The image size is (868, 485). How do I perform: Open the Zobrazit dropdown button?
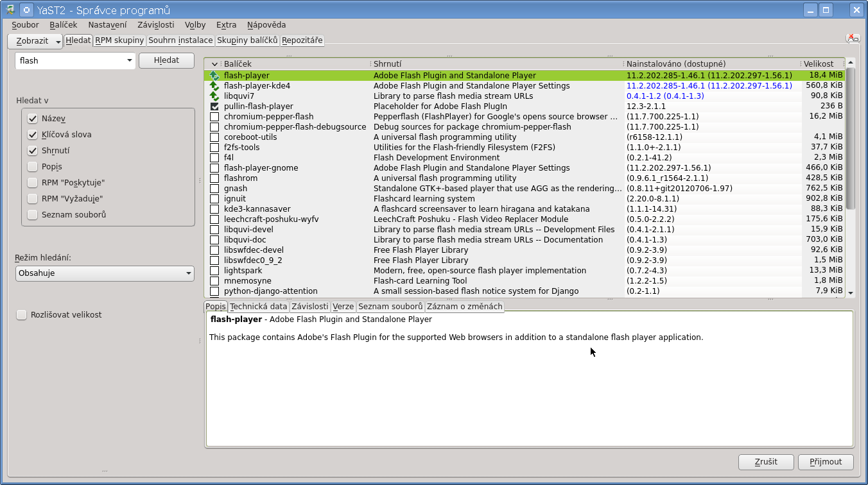coord(35,41)
